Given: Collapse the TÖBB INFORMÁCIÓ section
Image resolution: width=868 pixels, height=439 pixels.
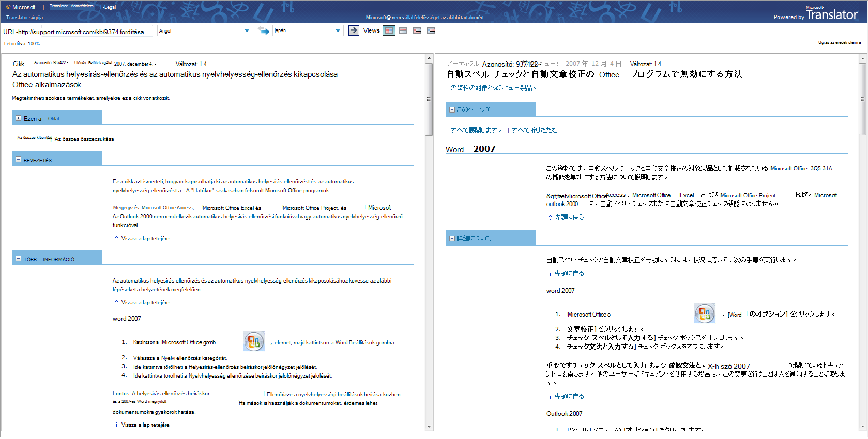Looking at the screenshot, I should click(x=19, y=259).
